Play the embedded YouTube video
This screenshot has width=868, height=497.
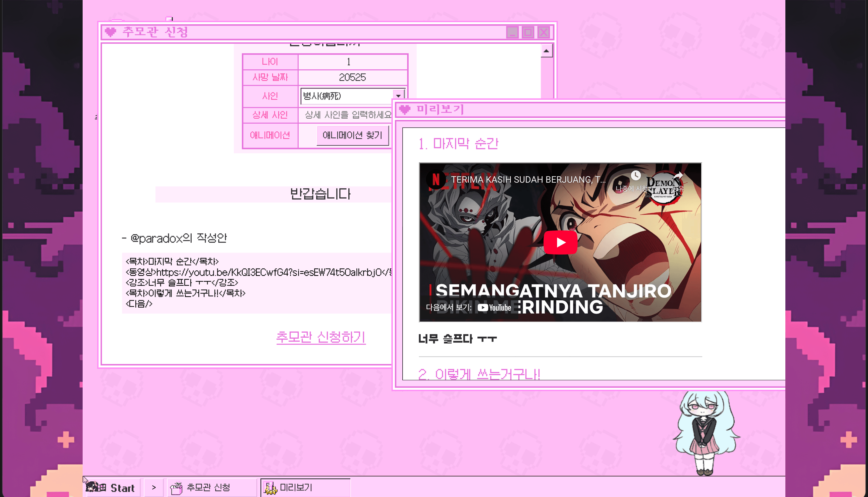tap(560, 242)
